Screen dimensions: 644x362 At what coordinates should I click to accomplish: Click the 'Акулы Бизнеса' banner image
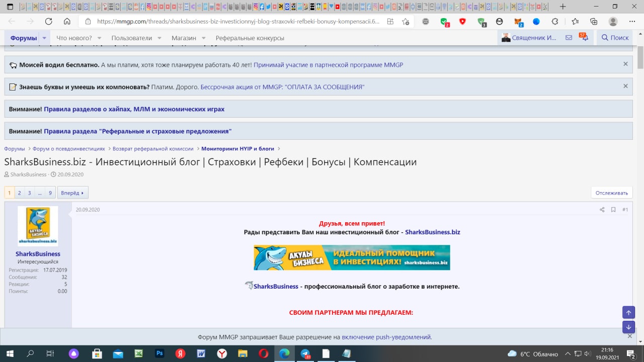click(x=352, y=257)
